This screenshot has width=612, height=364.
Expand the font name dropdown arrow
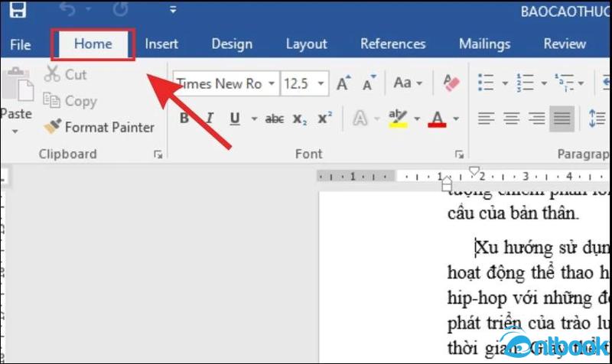coord(272,83)
